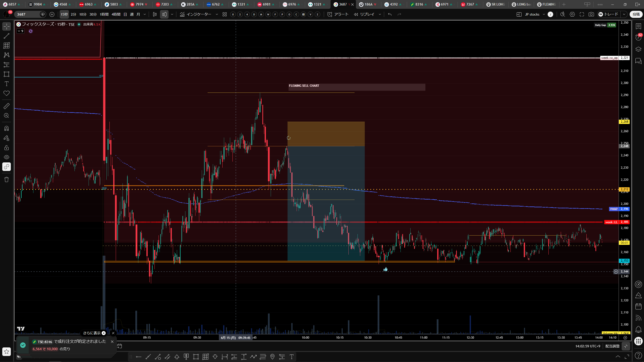This screenshot has width=644, height=362.
Task: Click the orange risk zone of position box
Action: (x=326, y=134)
